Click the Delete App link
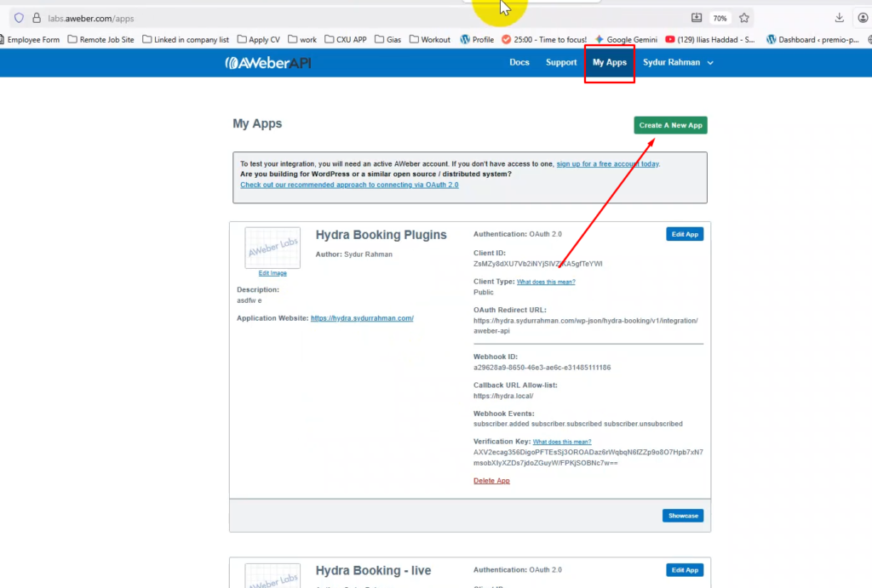Image resolution: width=872 pixels, height=588 pixels. tap(491, 481)
